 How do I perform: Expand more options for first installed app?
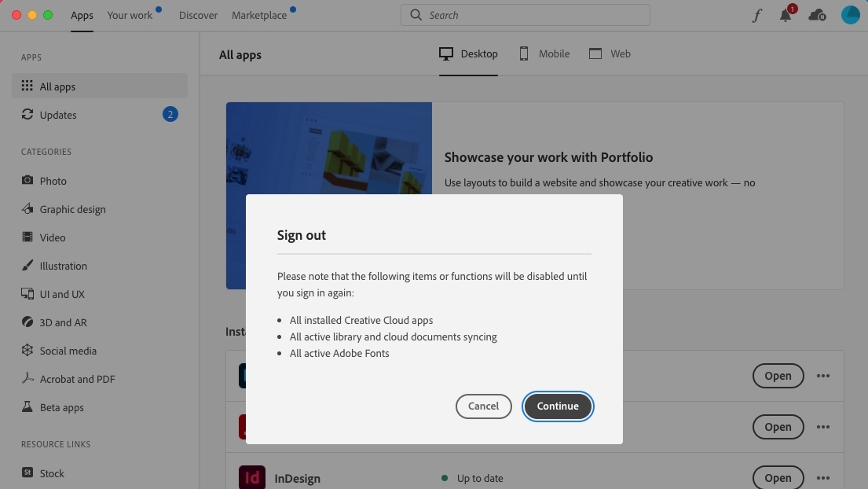[x=822, y=376]
